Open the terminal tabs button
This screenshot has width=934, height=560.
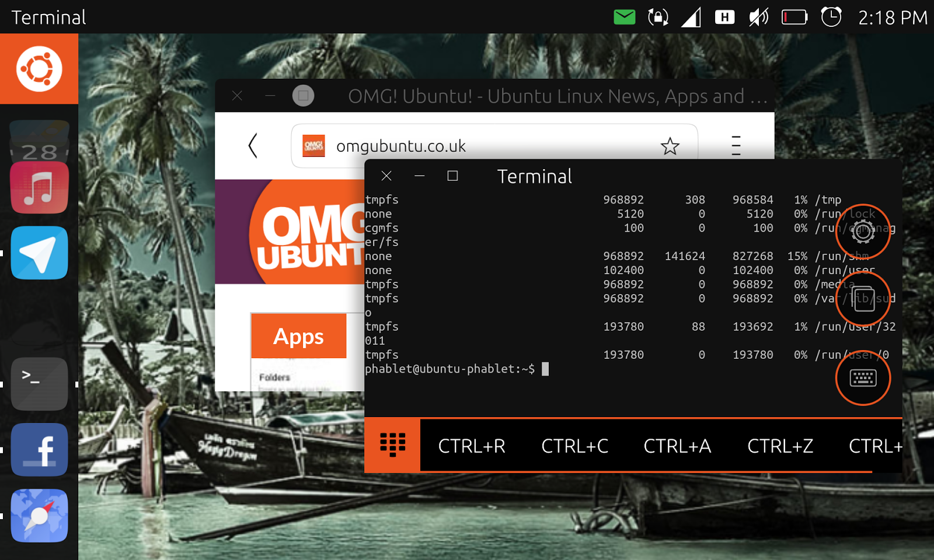(x=863, y=299)
